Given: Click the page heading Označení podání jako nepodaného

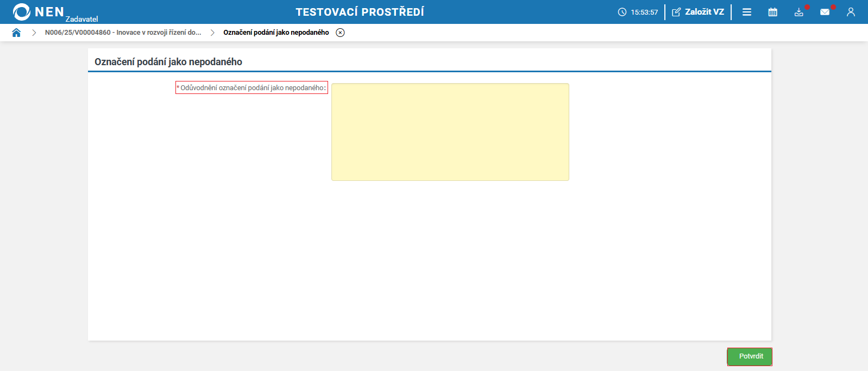Looking at the screenshot, I should point(168,62).
